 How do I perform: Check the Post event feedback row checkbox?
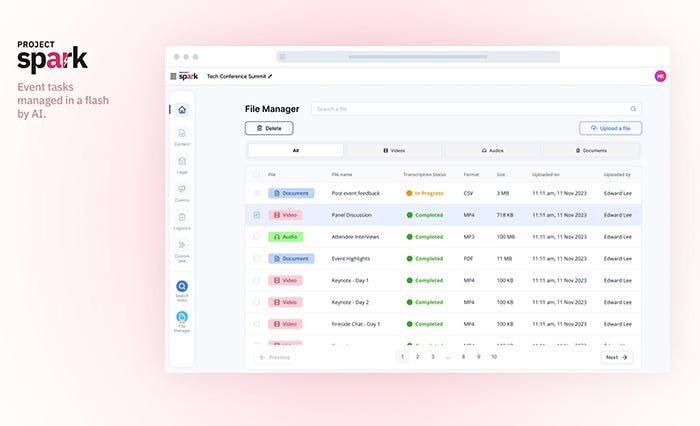[x=256, y=193]
